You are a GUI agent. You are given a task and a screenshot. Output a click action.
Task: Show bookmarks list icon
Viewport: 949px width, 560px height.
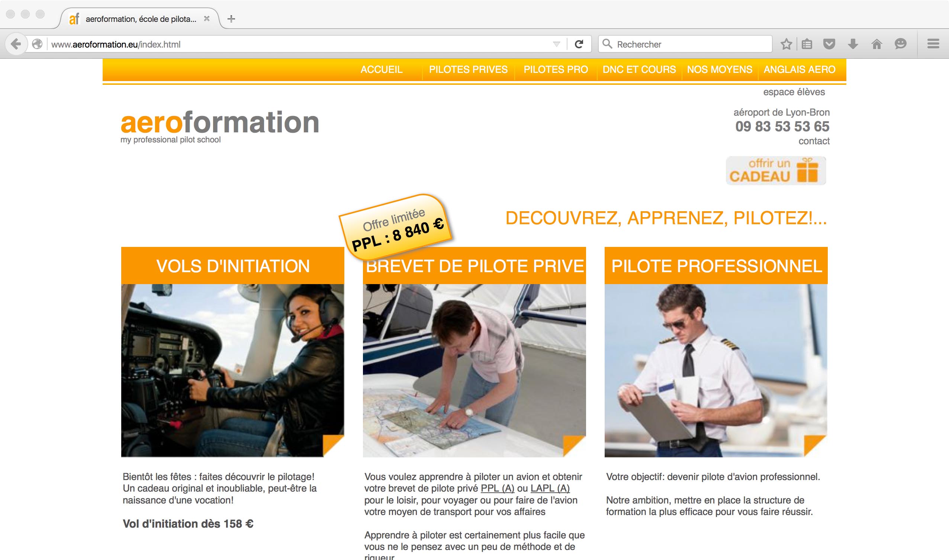pos(807,44)
